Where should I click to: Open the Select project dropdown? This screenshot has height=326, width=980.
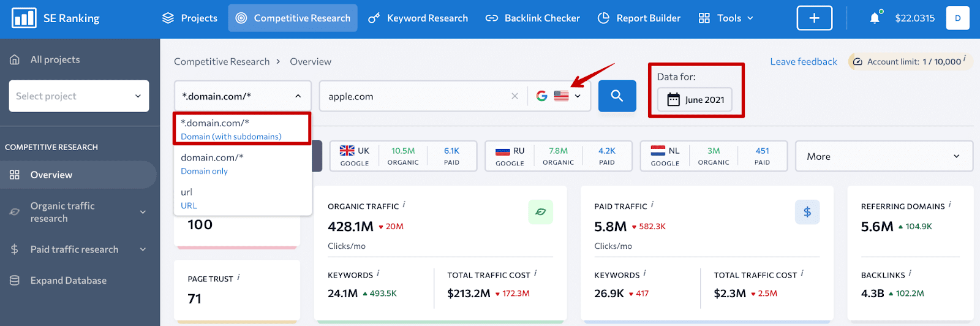pyautogui.click(x=79, y=96)
